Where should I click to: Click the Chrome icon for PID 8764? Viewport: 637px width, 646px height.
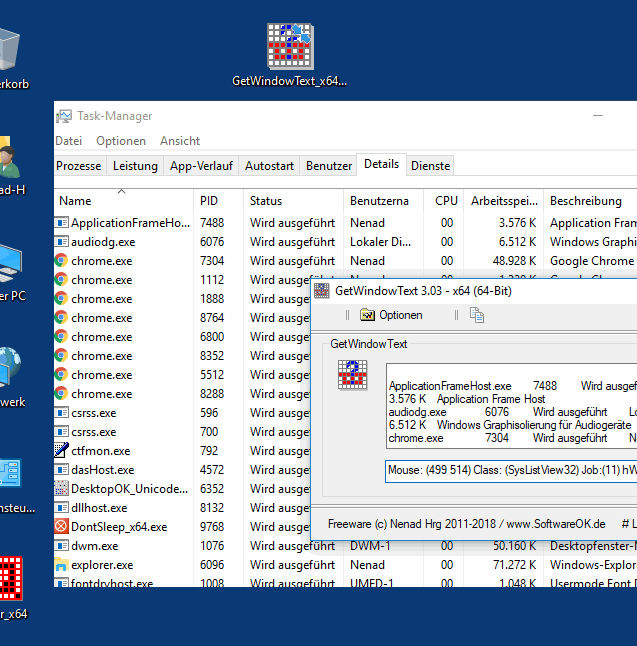pyautogui.click(x=61, y=317)
